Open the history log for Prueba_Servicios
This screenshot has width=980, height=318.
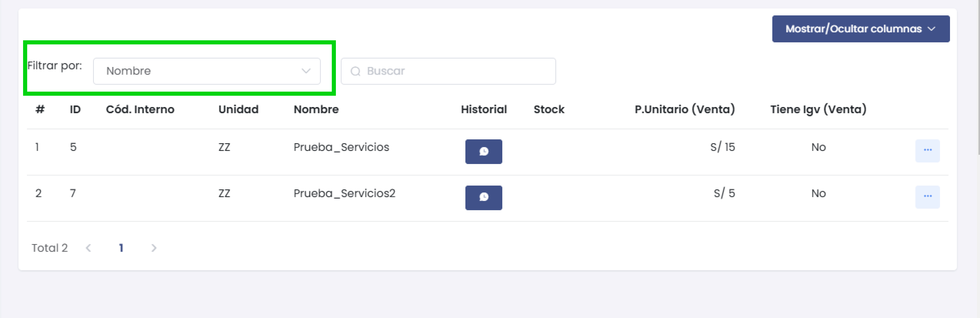(x=484, y=152)
